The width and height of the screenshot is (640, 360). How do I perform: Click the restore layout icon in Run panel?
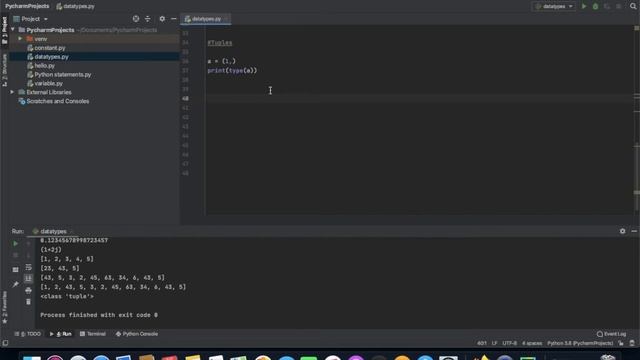pyautogui.click(x=16, y=270)
